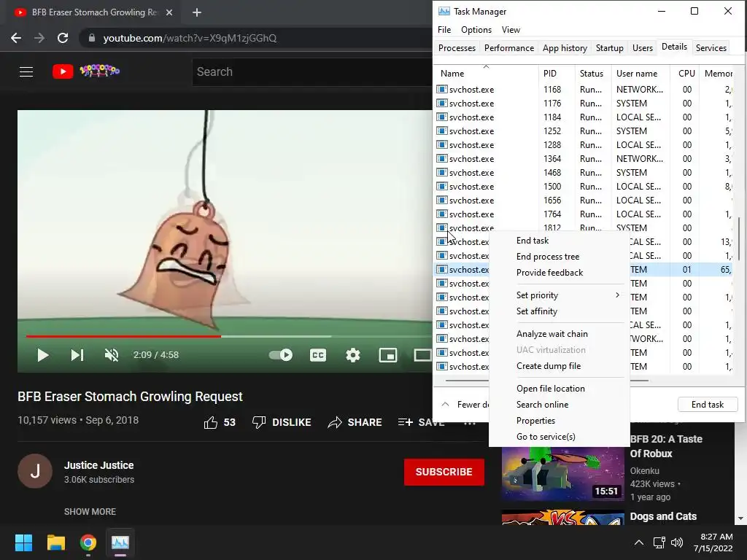Play the YouTube video
This screenshot has width=747, height=560.
pos(43,355)
